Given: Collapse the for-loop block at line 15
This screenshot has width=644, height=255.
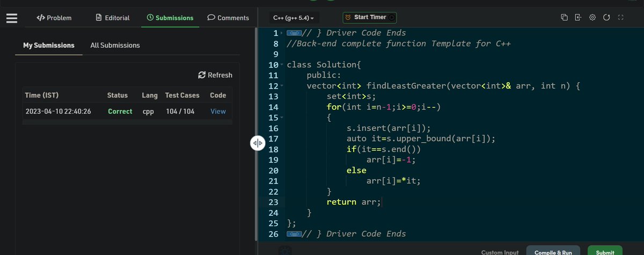Looking at the screenshot, I should coord(282,117).
